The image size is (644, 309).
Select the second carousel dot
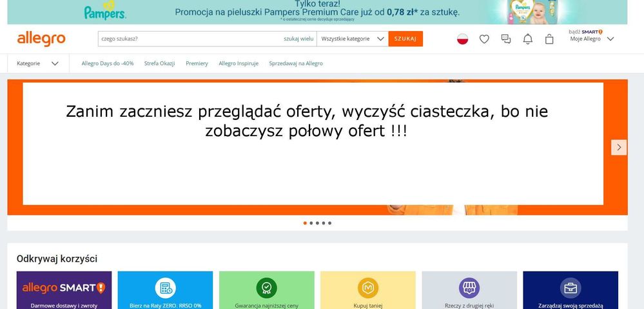click(x=311, y=223)
